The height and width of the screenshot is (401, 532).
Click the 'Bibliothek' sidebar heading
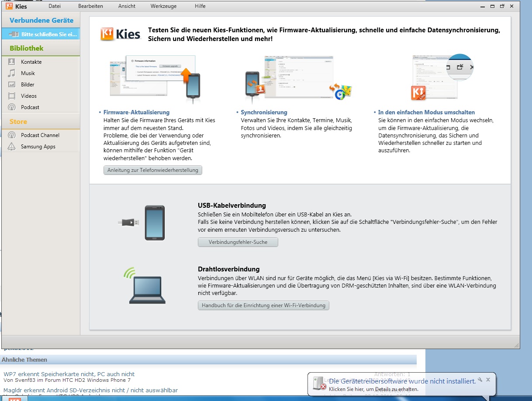pyautogui.click(x=27, y=48)
